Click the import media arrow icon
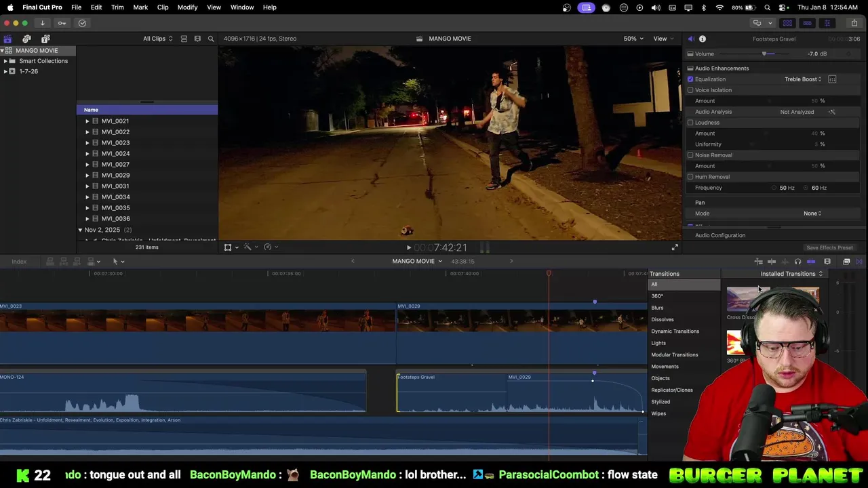This screenshot has height=488, width=868. (42, 23)
